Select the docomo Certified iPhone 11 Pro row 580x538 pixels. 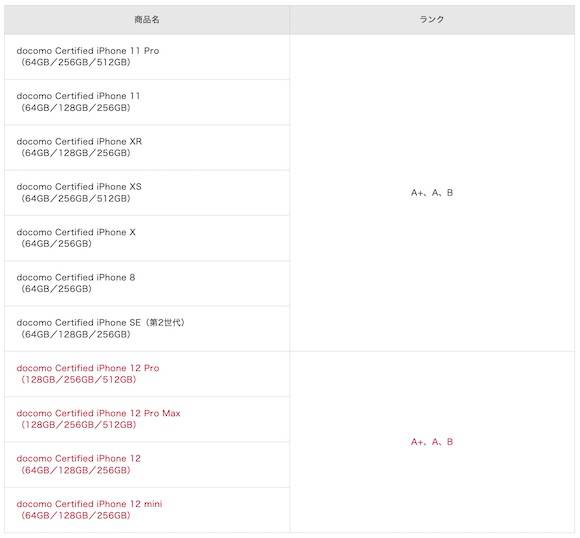click(147, 57)
